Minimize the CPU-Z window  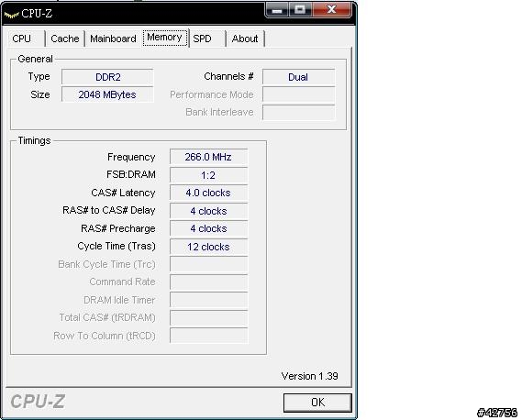(x=277, y=10)
